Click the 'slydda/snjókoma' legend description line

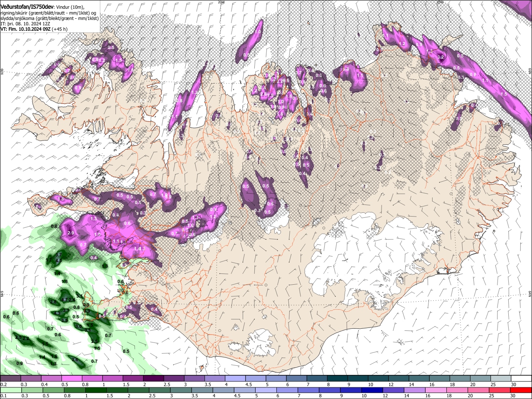coord(49,18)
